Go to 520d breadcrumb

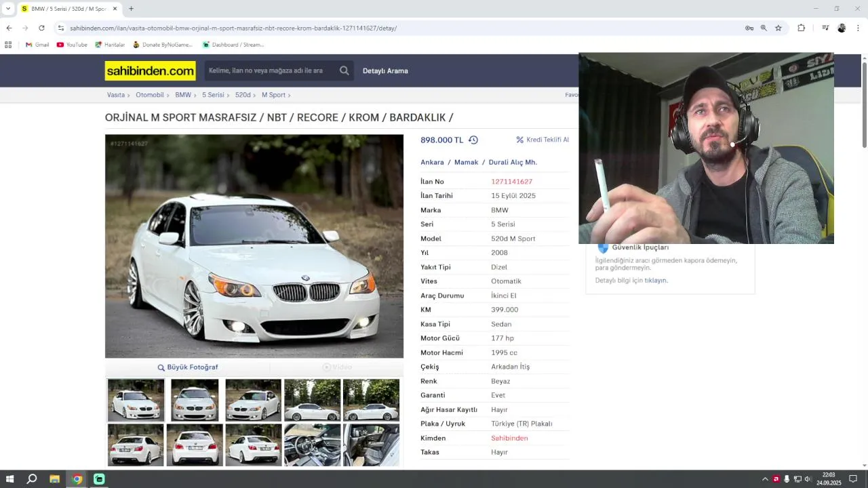pyautogui.click(x=243, y=95)
